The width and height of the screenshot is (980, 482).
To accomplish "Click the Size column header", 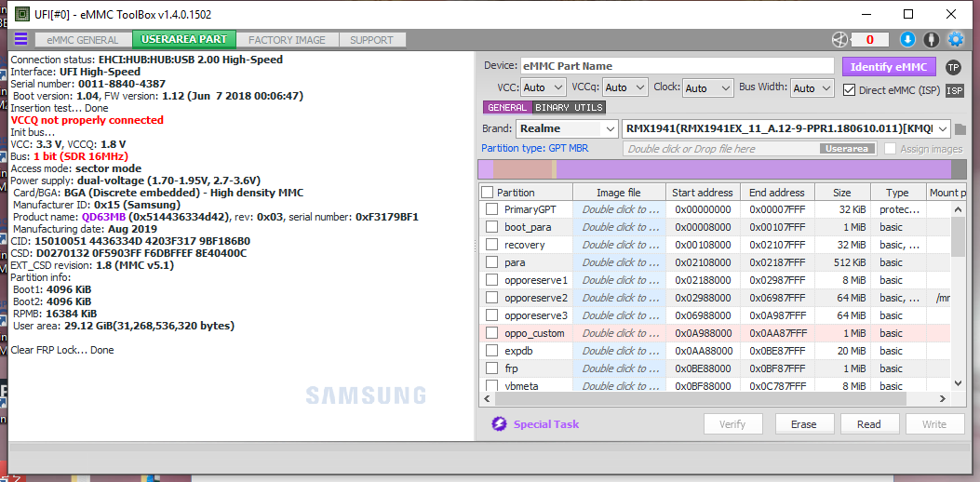I will 842,192.
